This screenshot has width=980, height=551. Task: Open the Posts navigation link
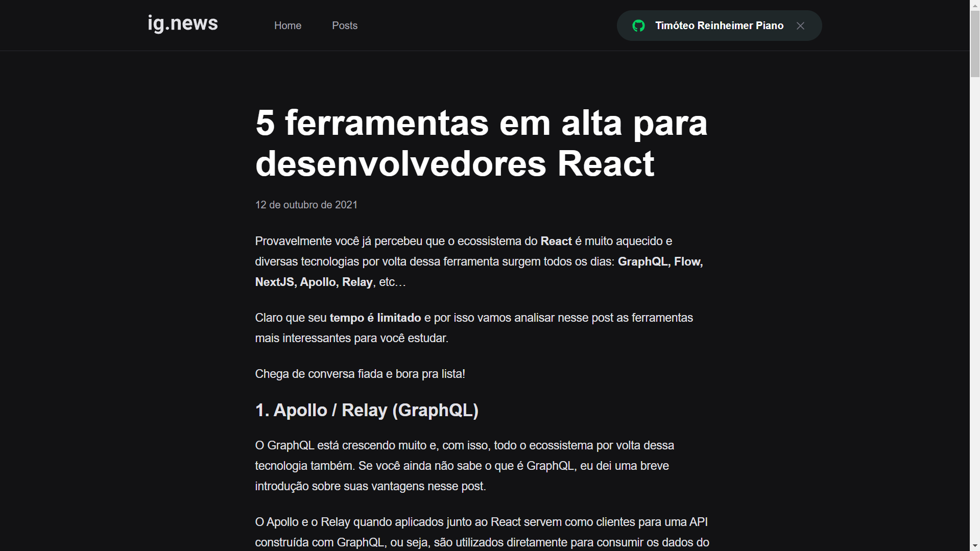(x=345, y=26)
